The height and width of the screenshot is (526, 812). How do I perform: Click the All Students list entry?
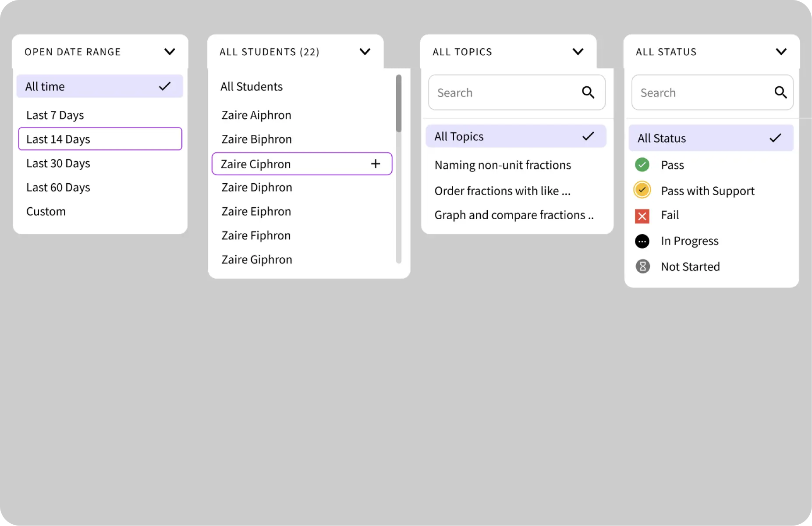[251, 86]
